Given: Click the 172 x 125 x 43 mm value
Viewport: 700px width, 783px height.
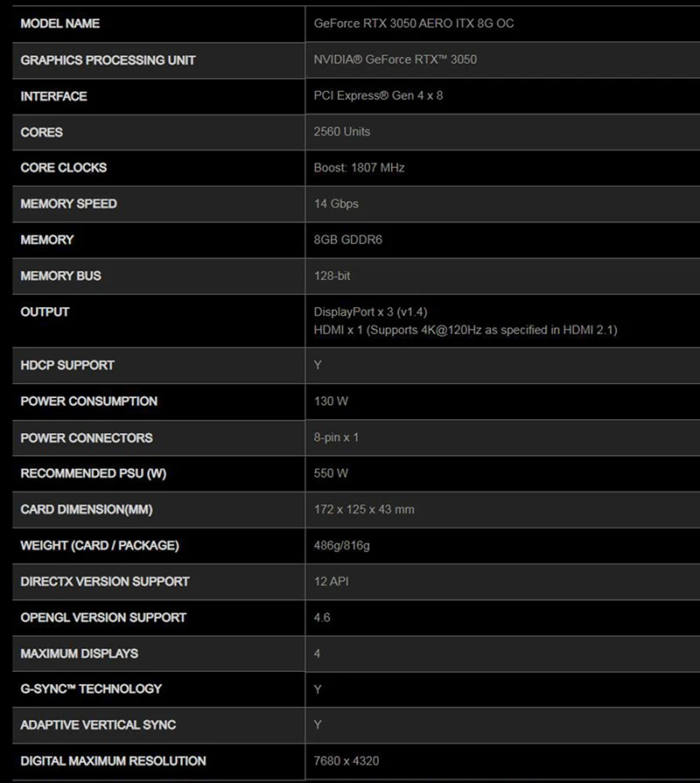Looking at the screenshot, I should coord(363,509).
